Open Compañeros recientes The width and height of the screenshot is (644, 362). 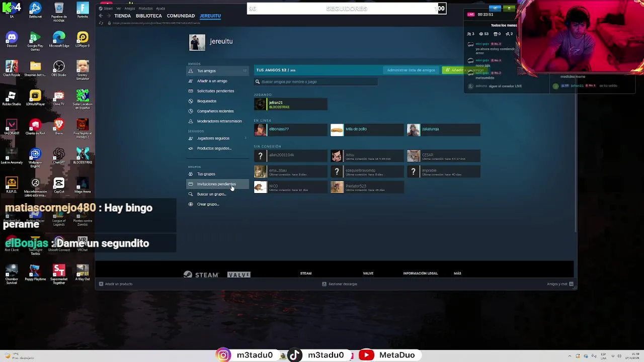[217, 111]
